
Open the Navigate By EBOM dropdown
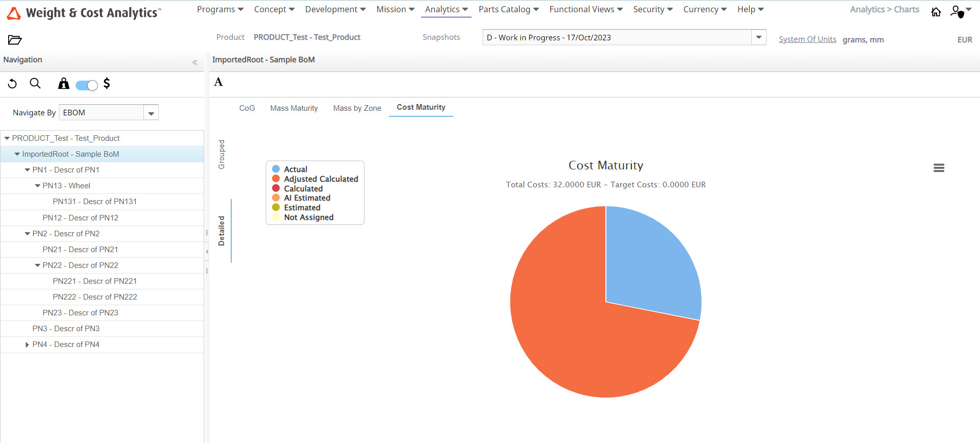click(x=151, y=113)
